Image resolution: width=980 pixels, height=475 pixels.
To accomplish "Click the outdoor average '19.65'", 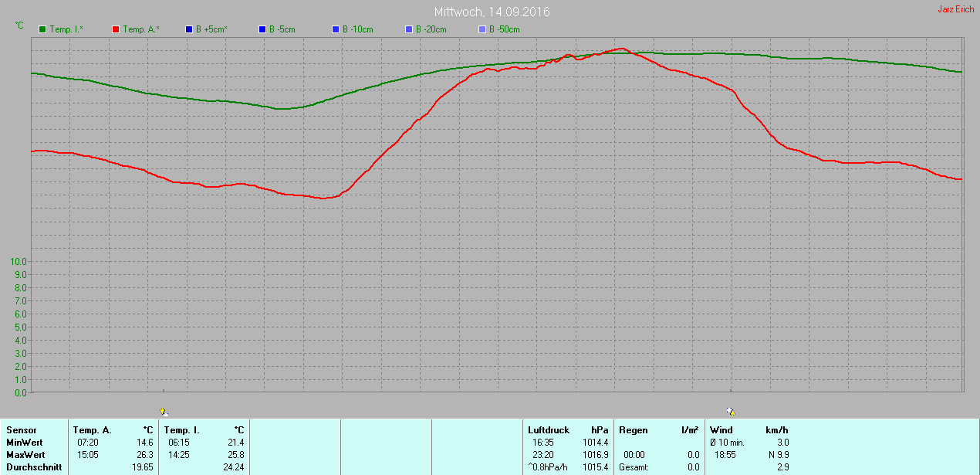I will [x=144, y=467].
